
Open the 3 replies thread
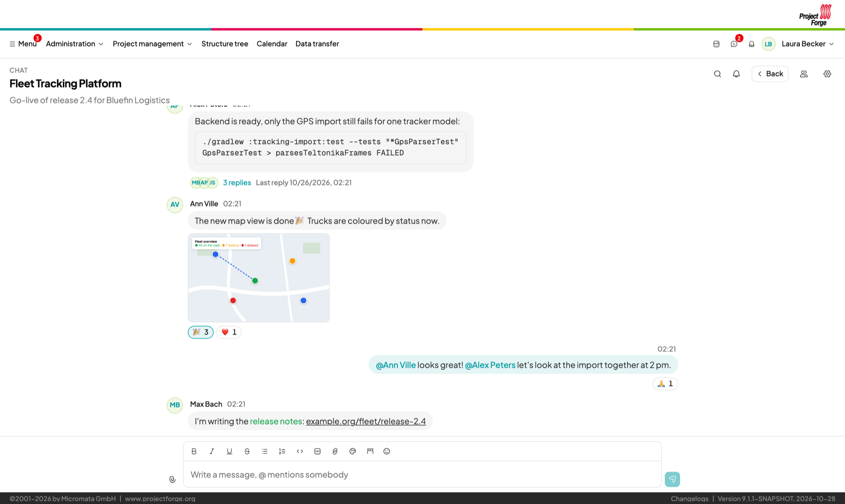tap(237, 183)
